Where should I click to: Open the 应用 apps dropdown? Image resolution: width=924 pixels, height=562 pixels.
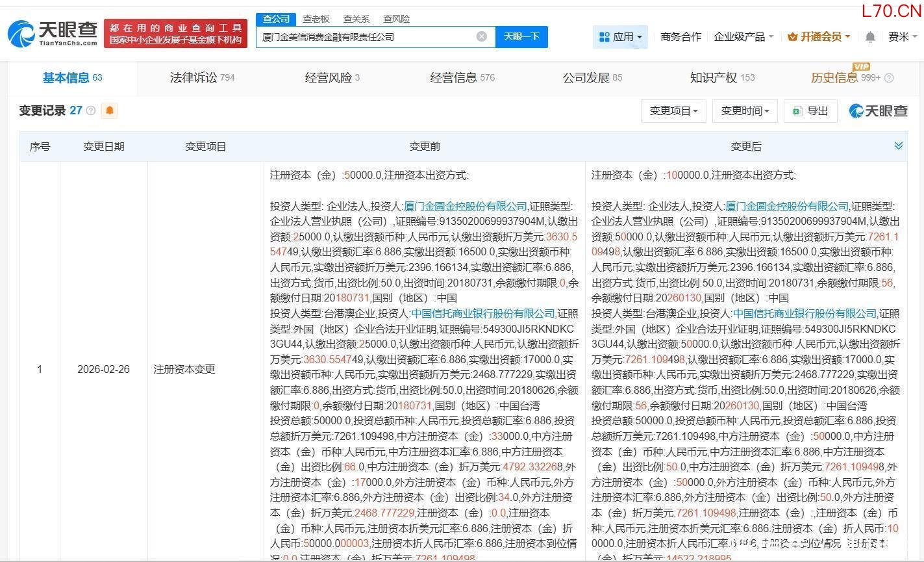point(620,37)
